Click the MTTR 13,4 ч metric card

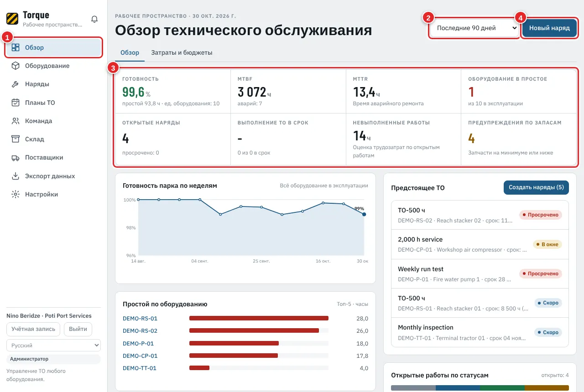[x=404, y=92]
